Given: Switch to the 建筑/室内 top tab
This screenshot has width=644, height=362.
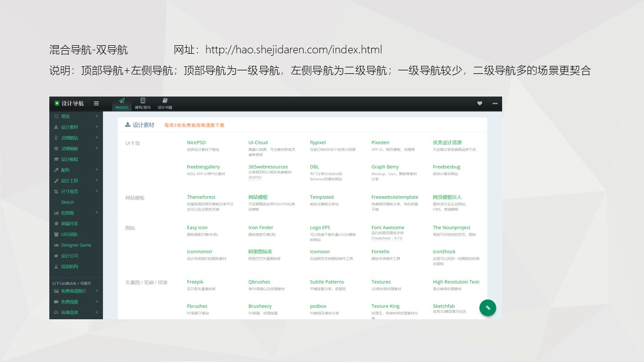Looking at the screenshot, I should (143, 104).
